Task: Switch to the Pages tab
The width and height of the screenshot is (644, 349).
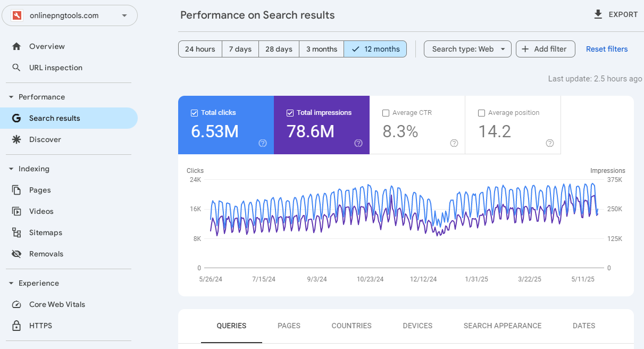Action: (x=289, y=326)
